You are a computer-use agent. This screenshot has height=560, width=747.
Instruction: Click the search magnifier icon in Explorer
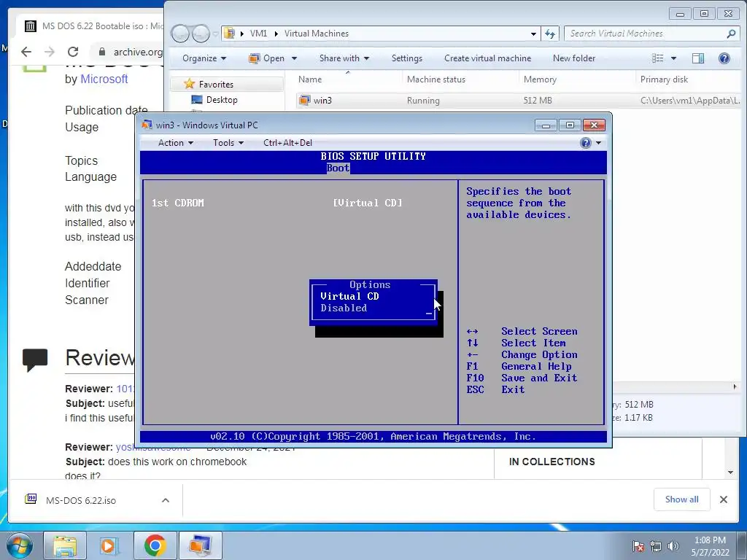(x=731, y=34)
